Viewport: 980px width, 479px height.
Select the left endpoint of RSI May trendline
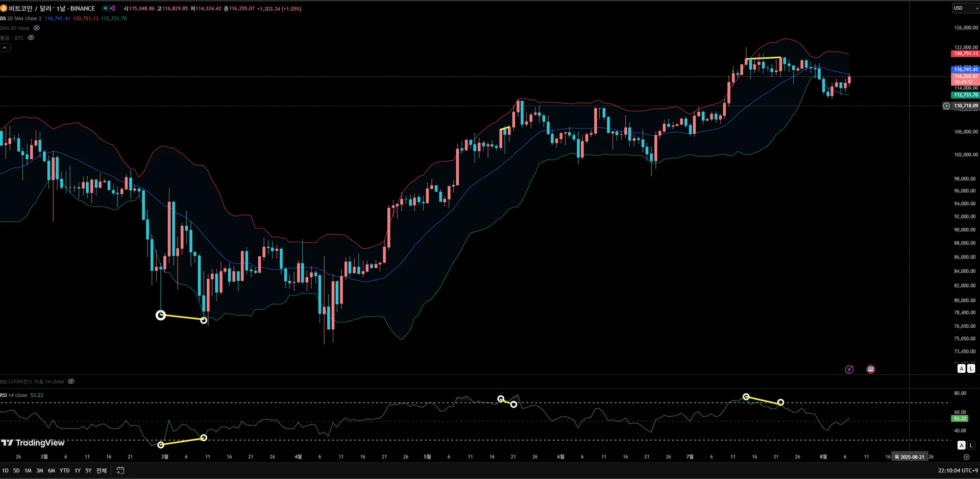click(x=501, y=398)
